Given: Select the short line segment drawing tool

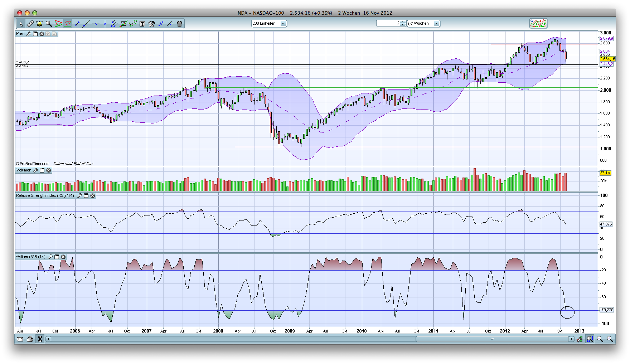Looking at the screenshot, I should pyautogui.click(x=77, y=24).
